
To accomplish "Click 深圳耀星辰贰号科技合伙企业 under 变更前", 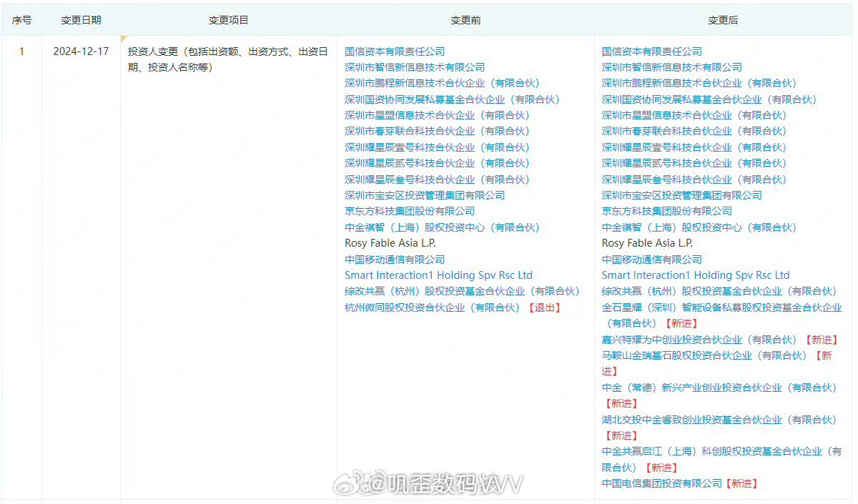I will pyautogui.click(x=437, y=163).
